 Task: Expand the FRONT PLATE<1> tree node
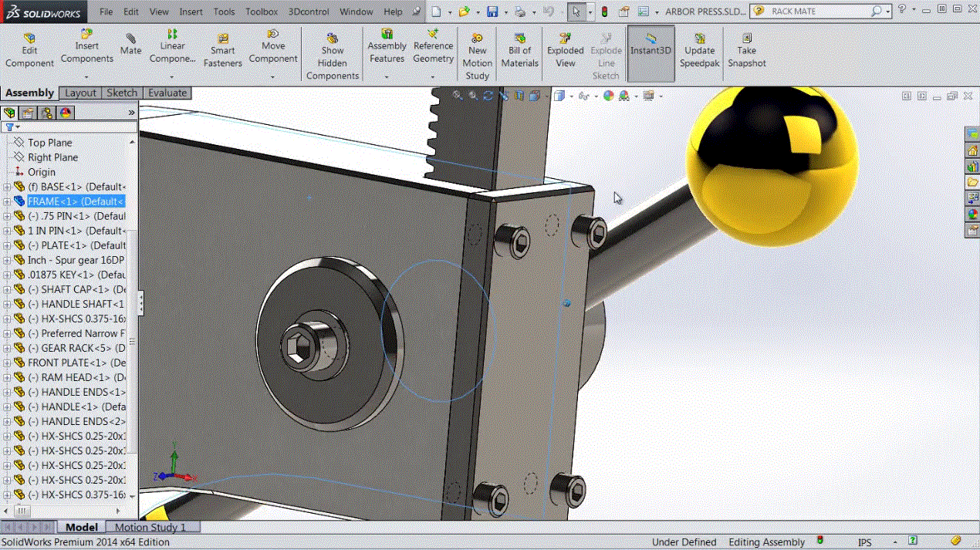pos(7,363)
